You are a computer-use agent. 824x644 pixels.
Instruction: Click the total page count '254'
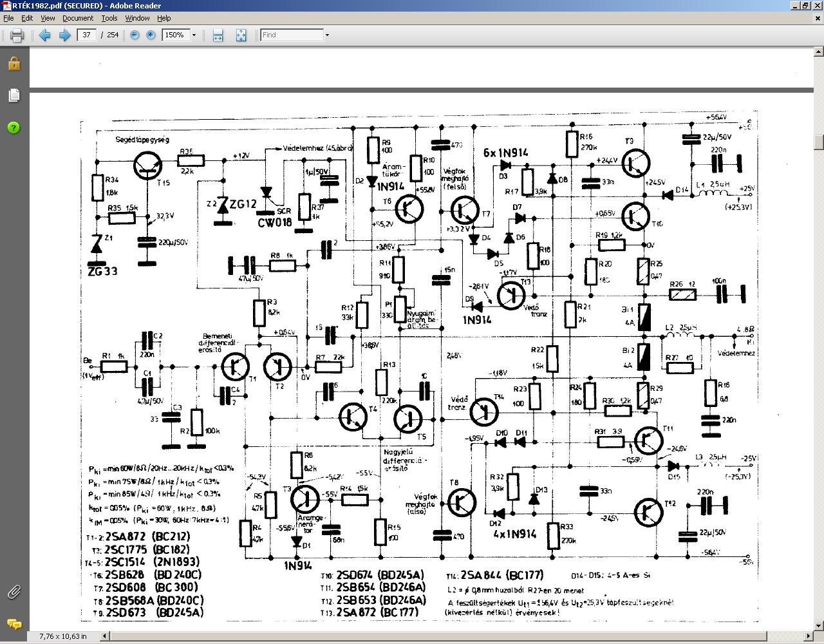pos(113,35)
